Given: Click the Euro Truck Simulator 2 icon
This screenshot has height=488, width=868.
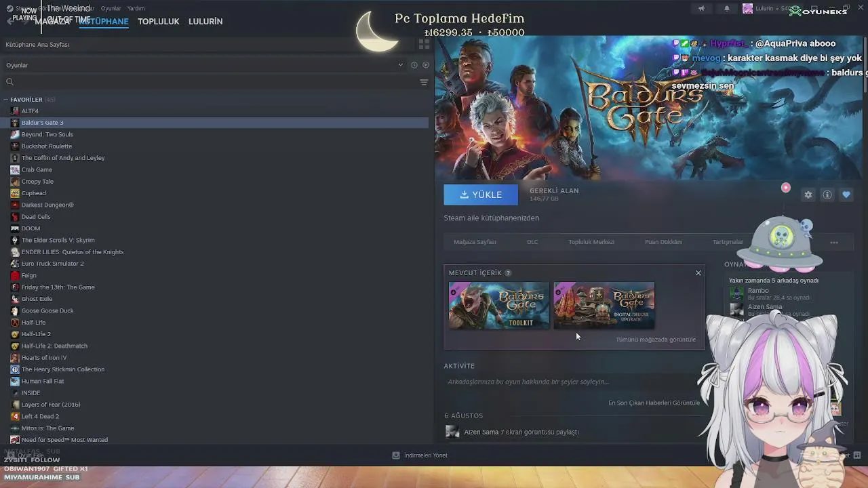Looking at the screenshot, I should (x=15, y=264).
